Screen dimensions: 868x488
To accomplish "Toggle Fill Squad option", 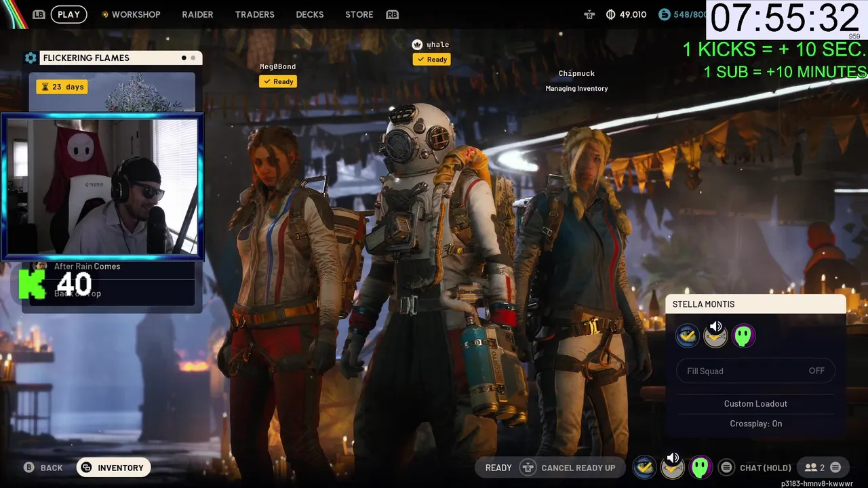I will coord(755,371).
